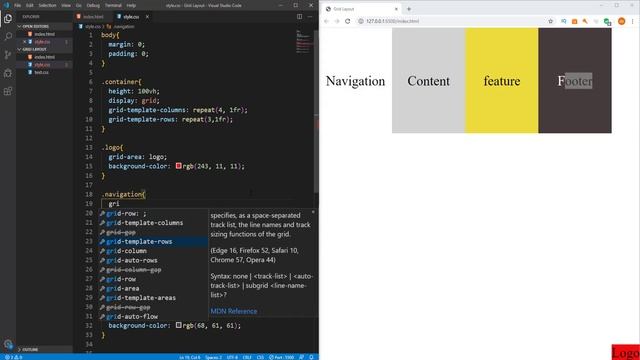Click the dark color swatch on line 32
The height and width of the screenshot is (360, 640).
click(178, 325)
